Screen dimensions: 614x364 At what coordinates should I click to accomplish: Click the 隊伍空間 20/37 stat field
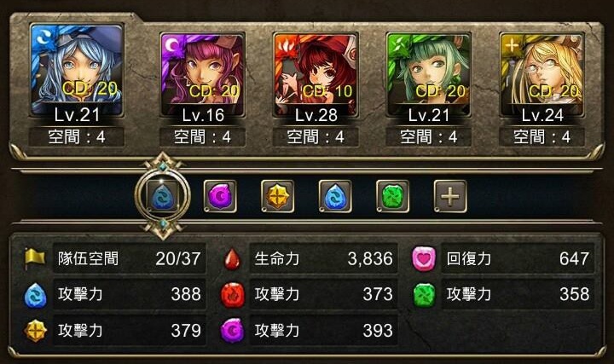click(x=130, y=258)
